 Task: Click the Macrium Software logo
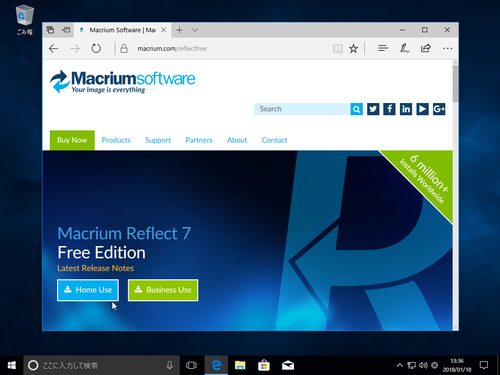tap(122, 81)
